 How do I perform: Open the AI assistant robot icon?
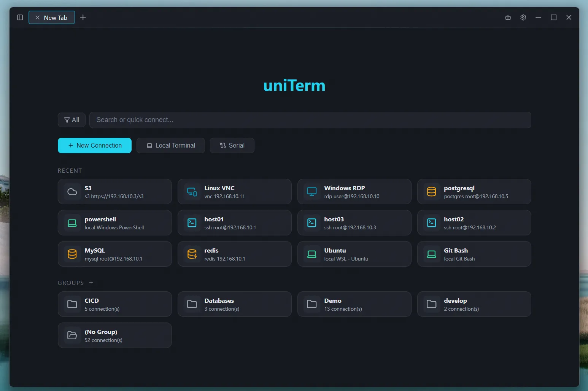click(508, 17)
